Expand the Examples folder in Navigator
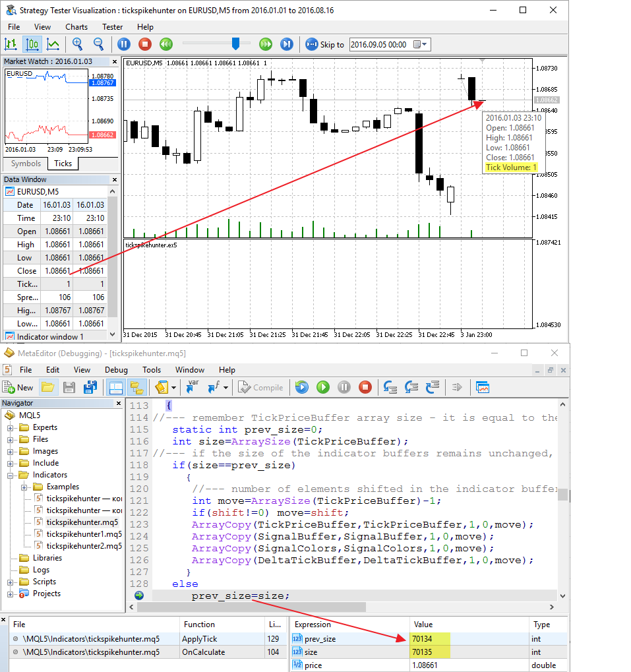The height and width of the screenshot is (672, 631). [24, 487]
